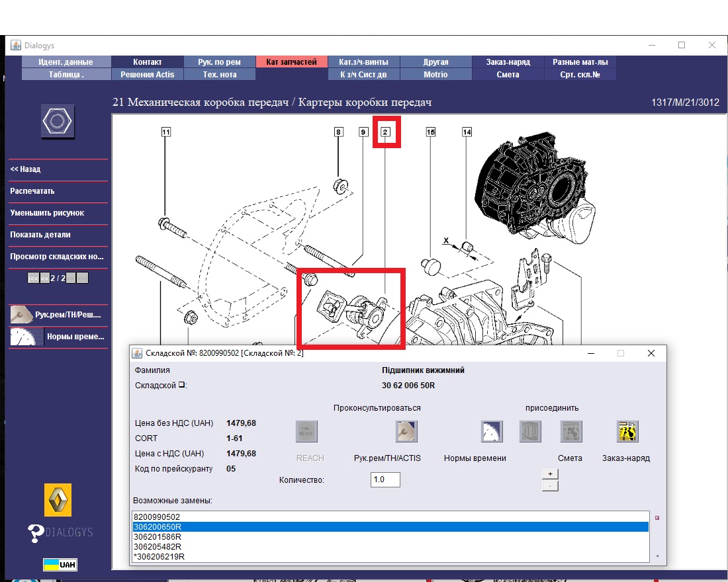Go to the next diagram page
Screen dimensions: 728x582
point(71,278)
